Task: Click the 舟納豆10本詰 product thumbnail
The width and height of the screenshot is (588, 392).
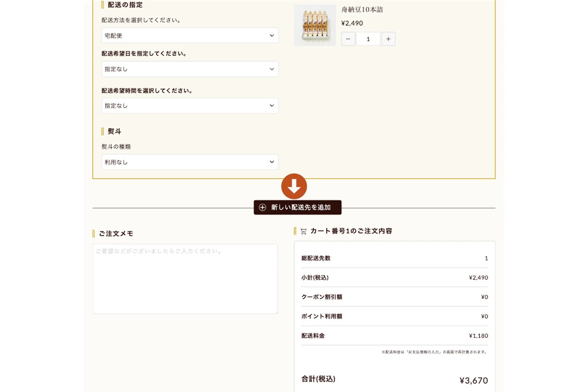Action: tap(315, 25)
